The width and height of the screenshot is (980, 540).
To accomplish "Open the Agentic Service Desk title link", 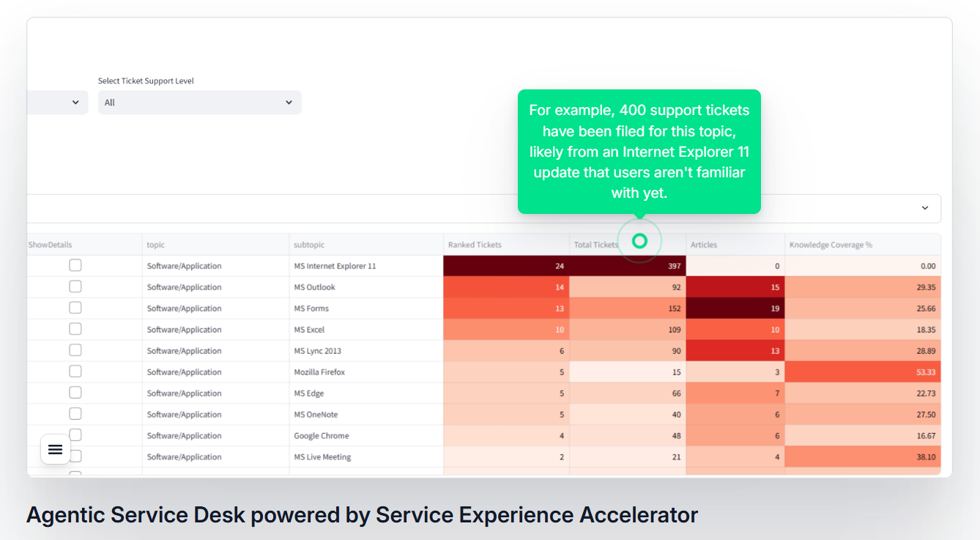I will pos(363,515).
